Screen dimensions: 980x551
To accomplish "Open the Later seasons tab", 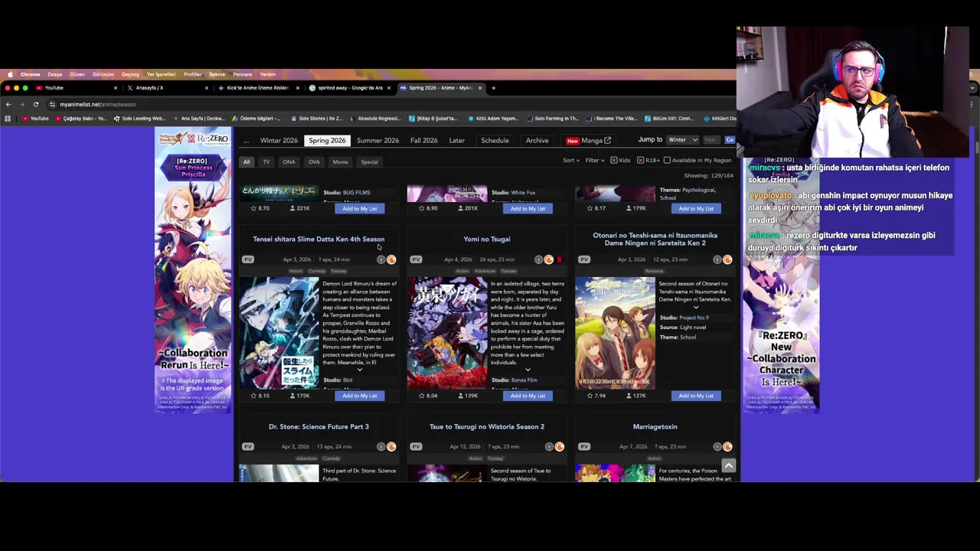I will (x=456, y=141).
